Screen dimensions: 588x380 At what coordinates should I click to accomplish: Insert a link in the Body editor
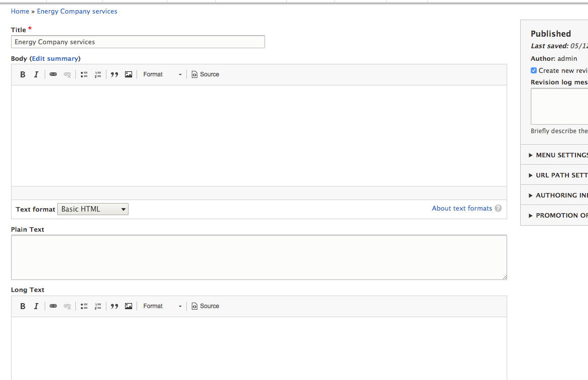point(53,74)
